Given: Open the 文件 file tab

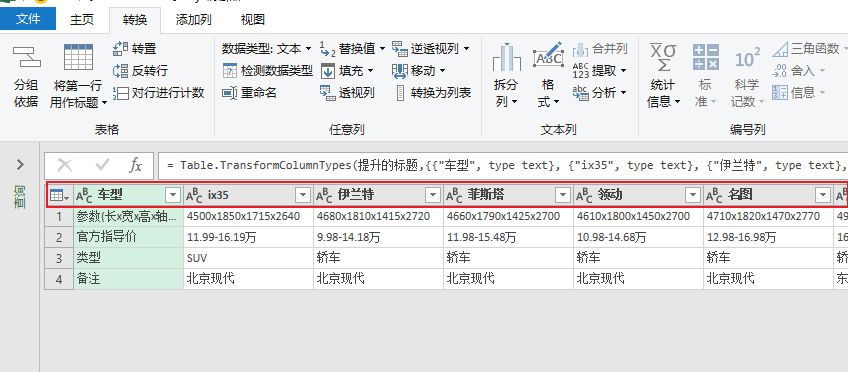Looking at the screenshot, I should tap(28, 19).
